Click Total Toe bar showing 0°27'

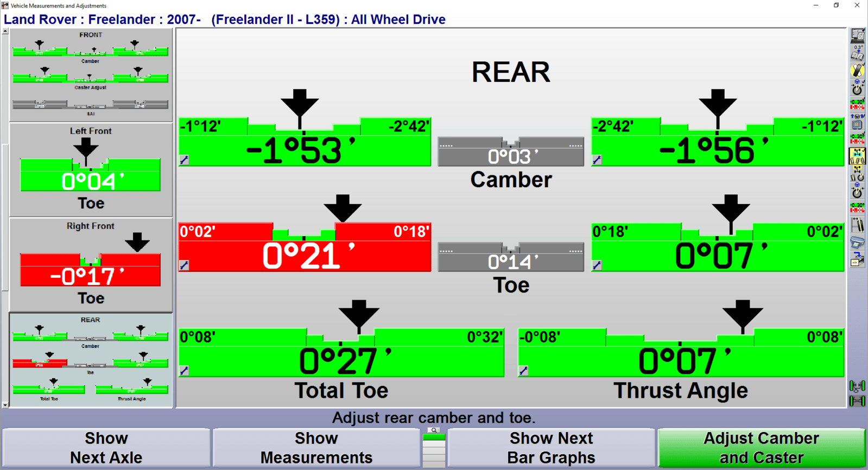(x=341, y=353)
